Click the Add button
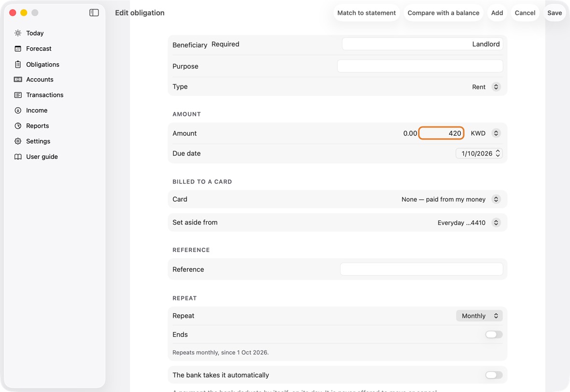This screenshot has height=392, width=570. 497,13
